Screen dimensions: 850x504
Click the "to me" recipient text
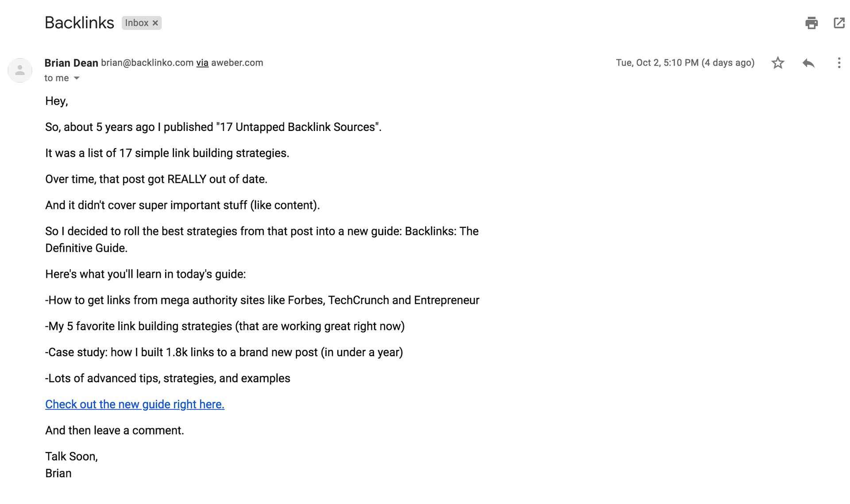pos(57,78)
